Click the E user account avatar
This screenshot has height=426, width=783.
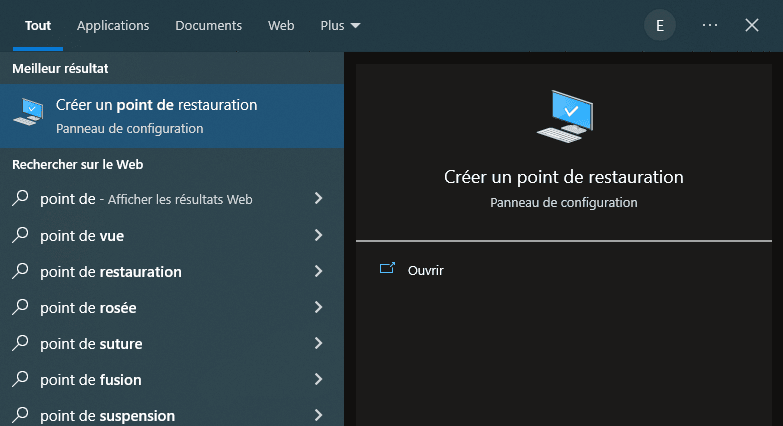coord(660,25)
